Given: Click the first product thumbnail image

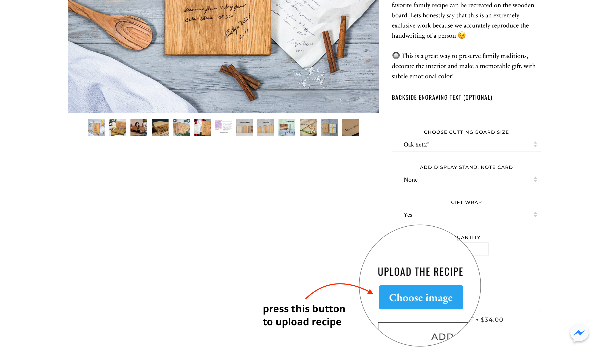Looking at the screenshot, I should point(96,127).
